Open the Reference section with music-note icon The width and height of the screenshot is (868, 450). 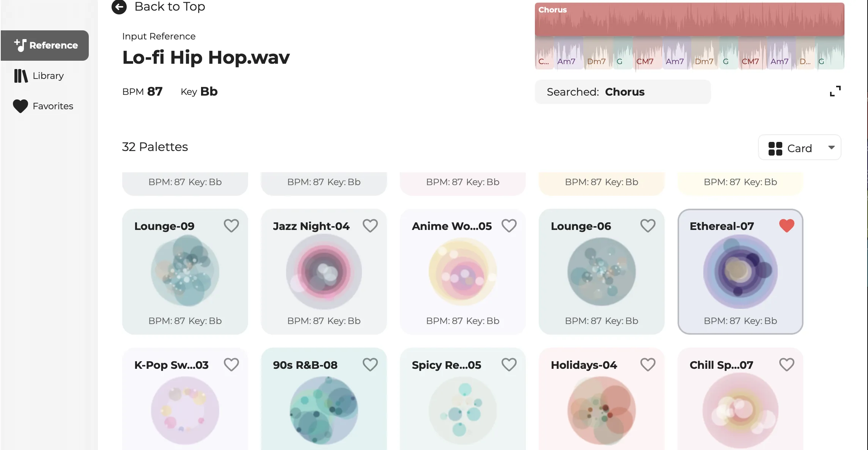pos(45,46)
